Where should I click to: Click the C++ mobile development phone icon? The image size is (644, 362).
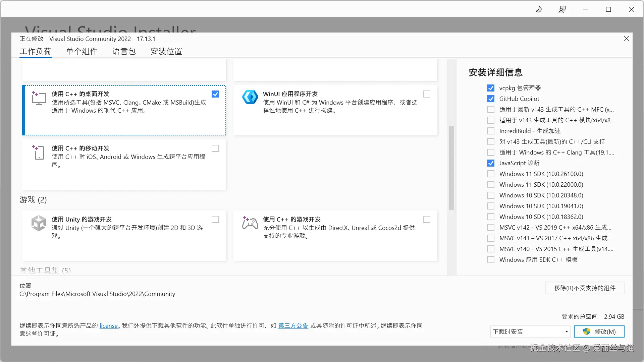[39, 153]
